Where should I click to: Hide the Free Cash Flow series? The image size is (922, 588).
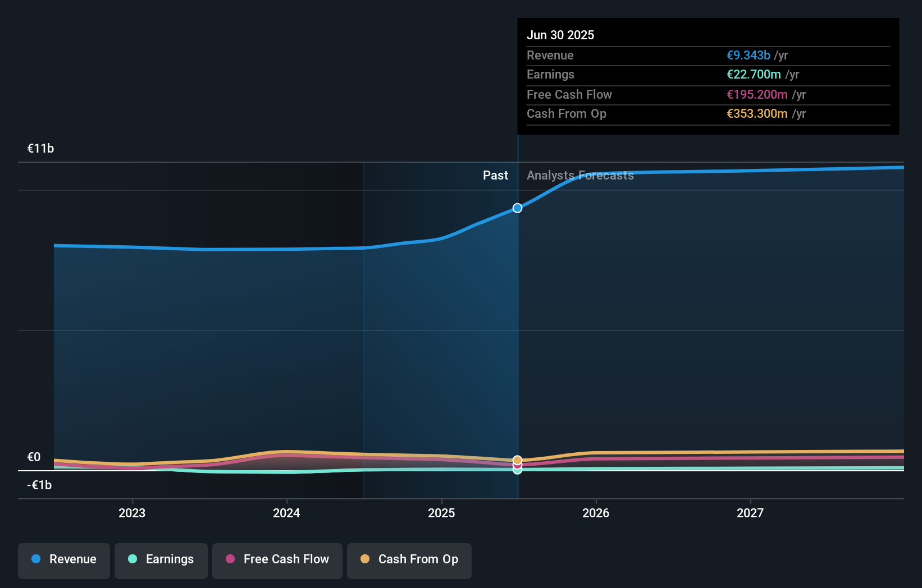(x=277, y=559)
